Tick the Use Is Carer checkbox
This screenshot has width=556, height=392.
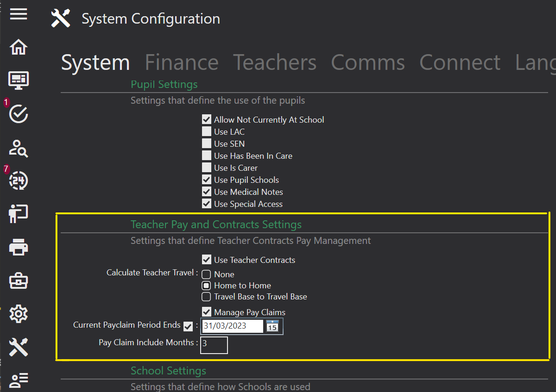coord(207,168)
